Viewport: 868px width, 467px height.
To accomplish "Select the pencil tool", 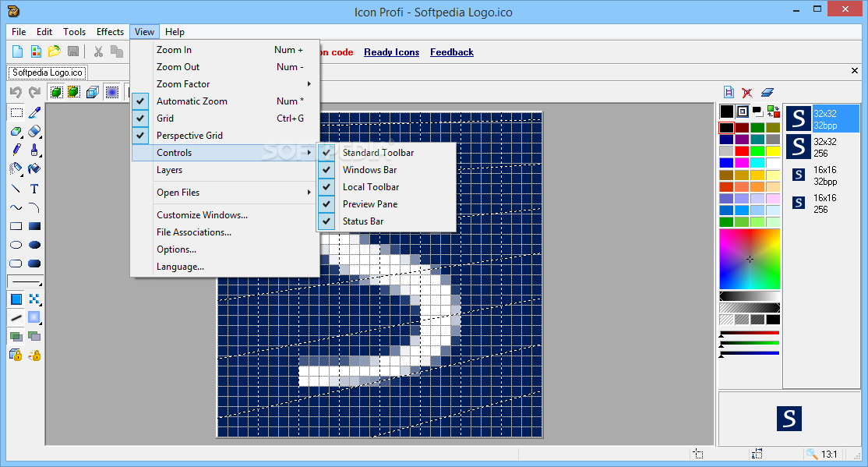I will pyautogui.click(x=16, y=150).
